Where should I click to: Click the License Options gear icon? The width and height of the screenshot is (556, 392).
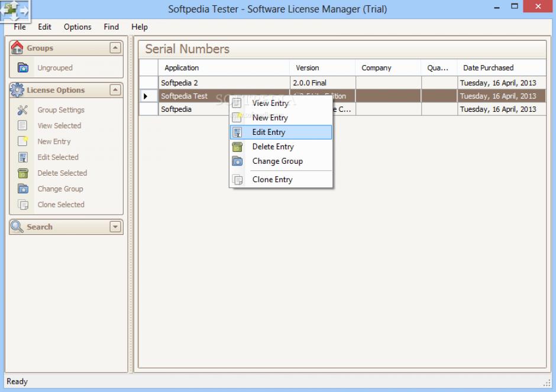coord(17,90)
